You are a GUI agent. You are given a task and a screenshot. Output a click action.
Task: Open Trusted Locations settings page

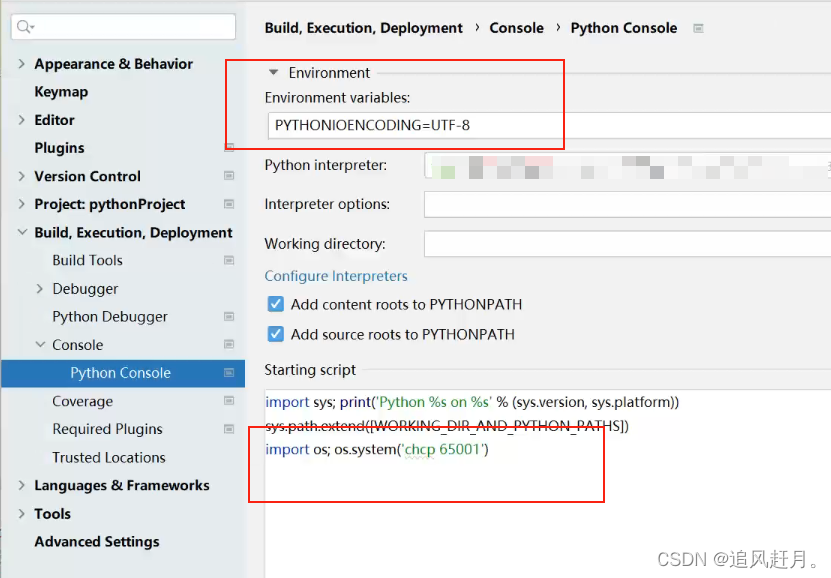[x=109, y=457]
